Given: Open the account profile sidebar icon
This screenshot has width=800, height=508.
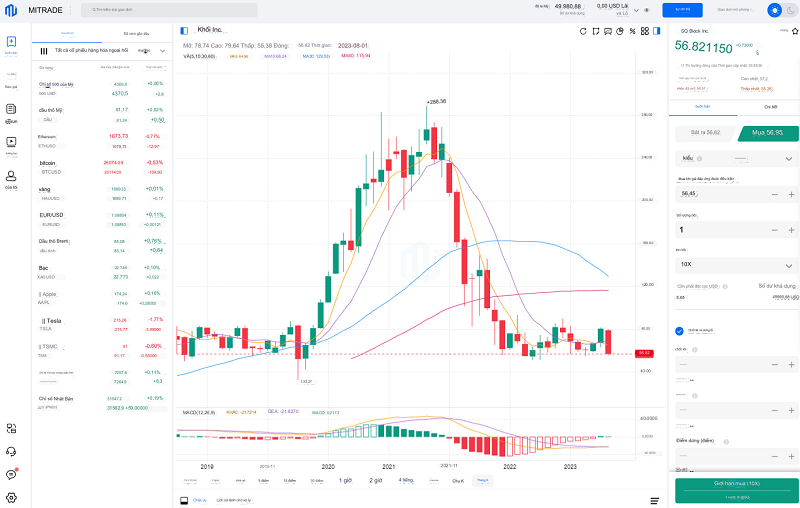Looking at the screenshot, I should click(11, 175).
